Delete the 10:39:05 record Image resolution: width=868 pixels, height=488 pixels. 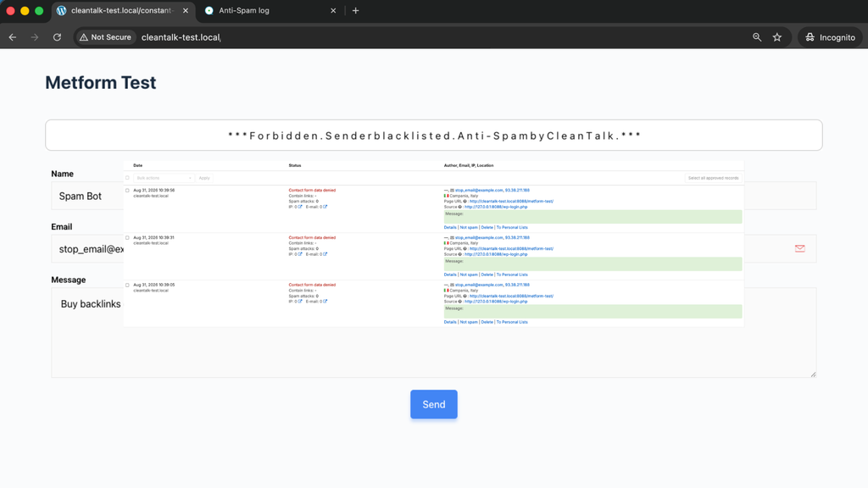click(x=487, y=322)
